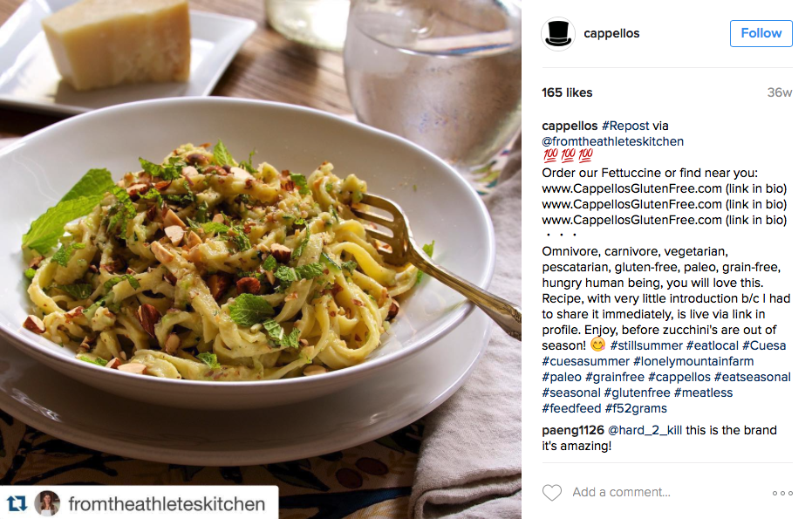Click the 36w post timestamp
This screenshot has width=812, height=519.
pyautogui.click(x=780, y=92)
